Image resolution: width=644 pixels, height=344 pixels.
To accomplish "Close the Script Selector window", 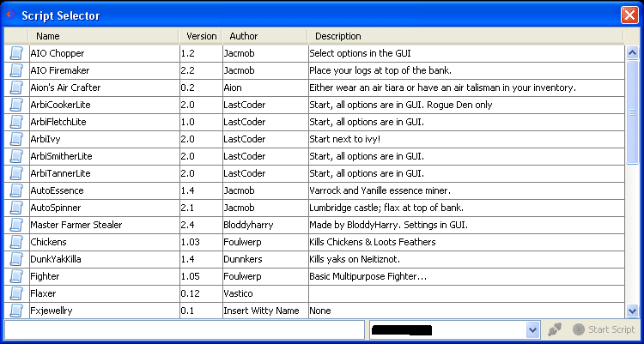I will 629,15.
